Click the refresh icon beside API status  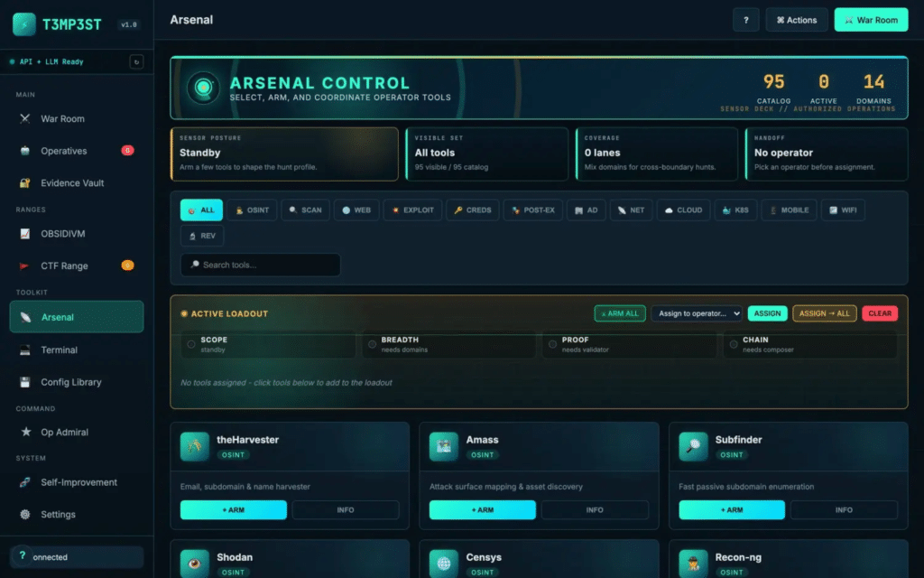(136, 62)
